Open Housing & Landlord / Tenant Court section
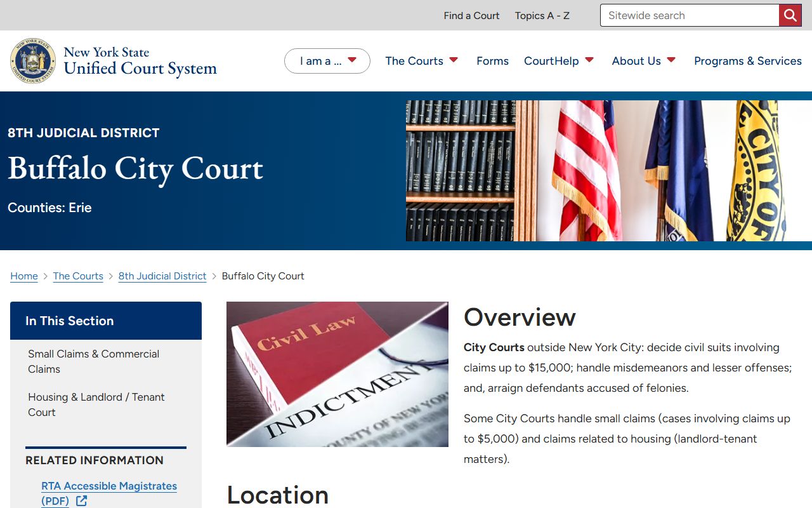 coord(96,404)
